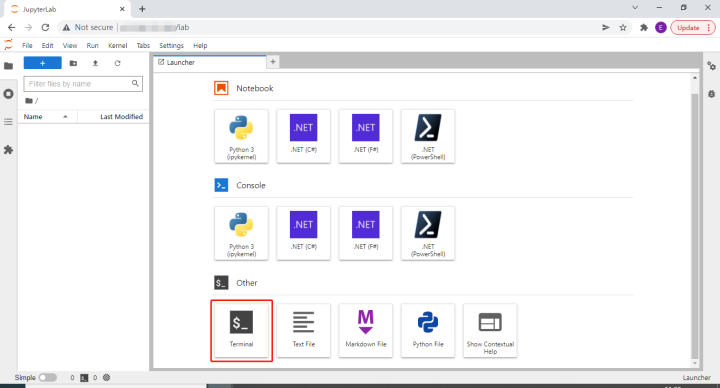Open the Terminal launcher card
The width and height of the screenshot is (720, 388).
[x=241, y=330]
